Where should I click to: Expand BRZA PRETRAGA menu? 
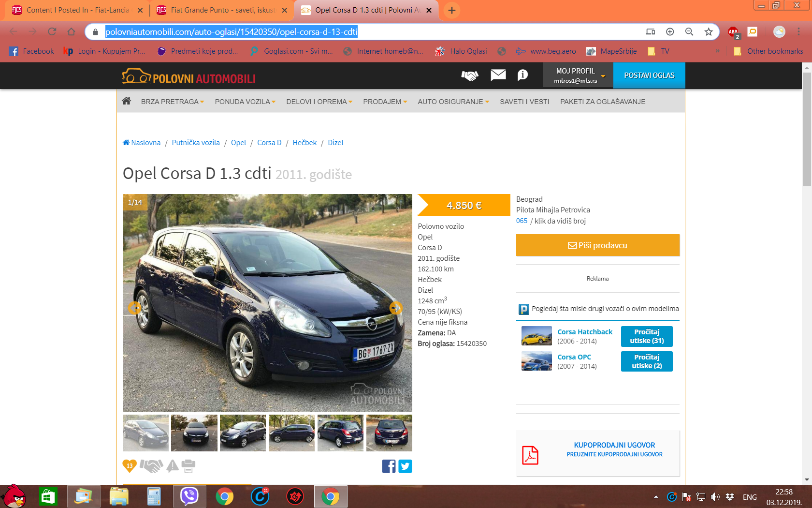pyautogui.click(x=173, y=102)
